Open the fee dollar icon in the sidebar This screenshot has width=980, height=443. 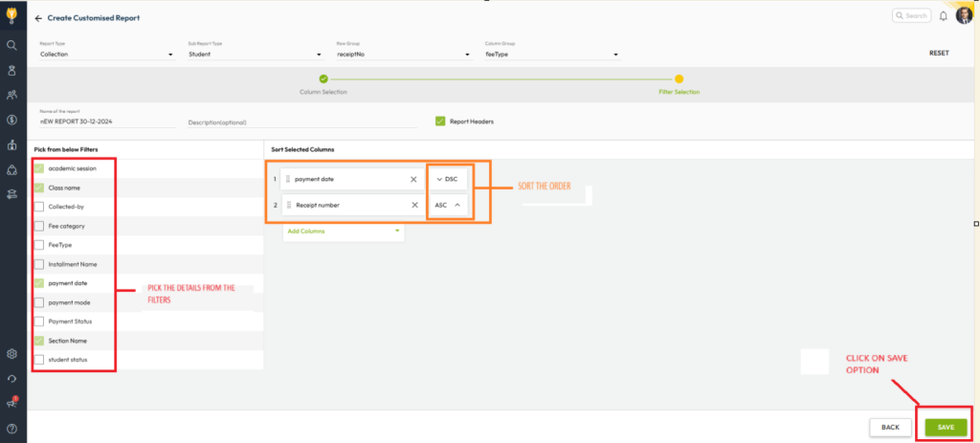[x=11, y=120]
